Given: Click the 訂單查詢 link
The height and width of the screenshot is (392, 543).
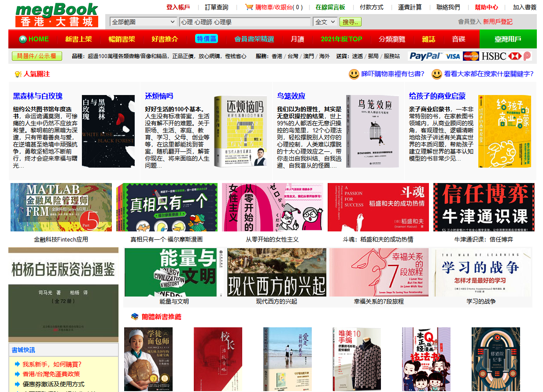Looking at the screenshot, I should click(x=217, y=7).
